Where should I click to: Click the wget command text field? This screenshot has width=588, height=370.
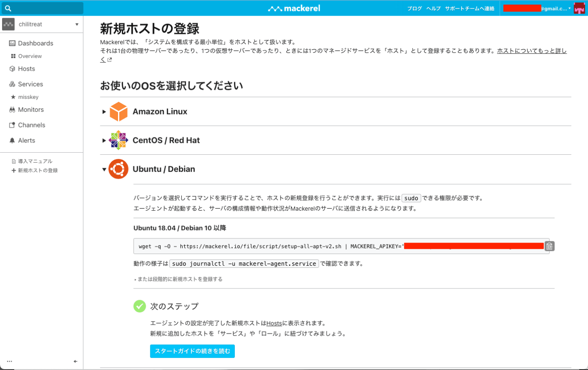coord(341,246)
